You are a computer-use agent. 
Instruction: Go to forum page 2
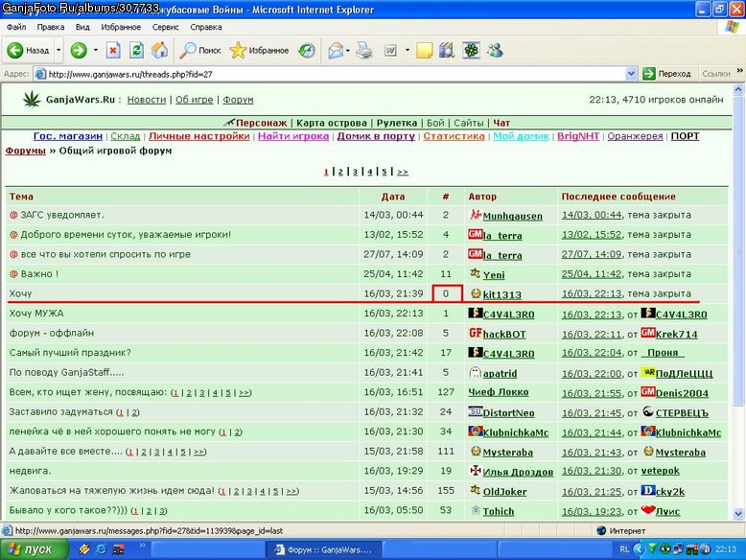point(340,172)
